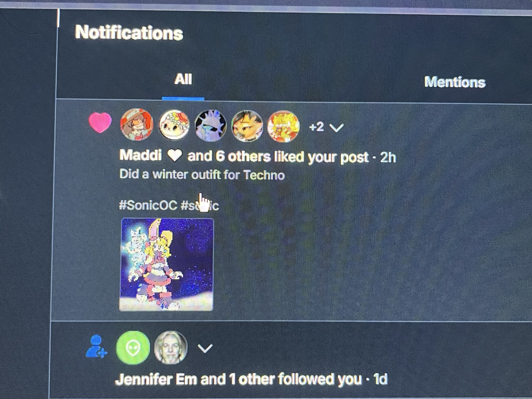Click the Notifications page heading

[129, 33]
